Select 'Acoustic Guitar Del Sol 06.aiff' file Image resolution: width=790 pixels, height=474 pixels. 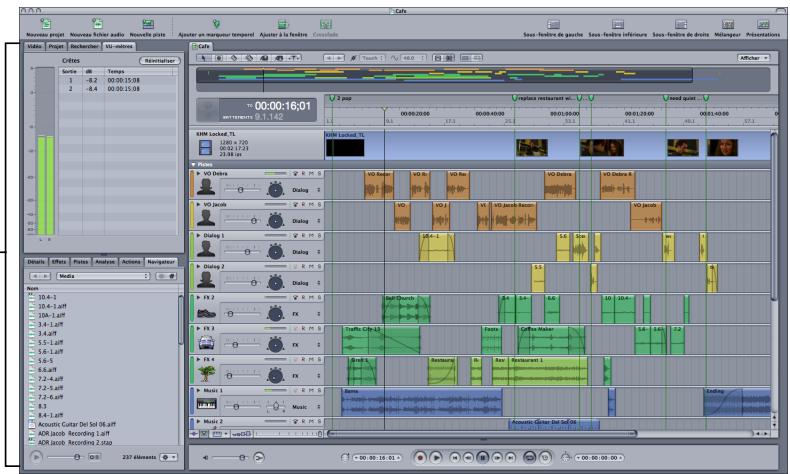77,424
